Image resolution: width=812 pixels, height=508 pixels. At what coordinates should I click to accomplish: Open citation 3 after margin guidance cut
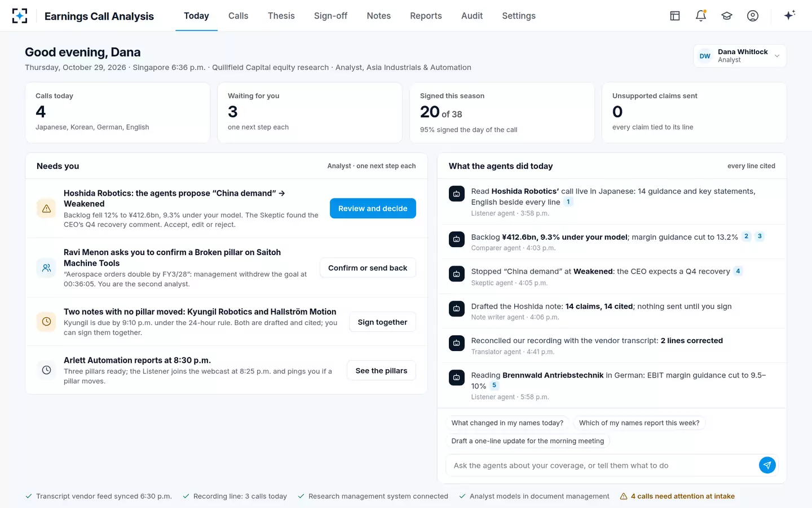coord(760,237)
